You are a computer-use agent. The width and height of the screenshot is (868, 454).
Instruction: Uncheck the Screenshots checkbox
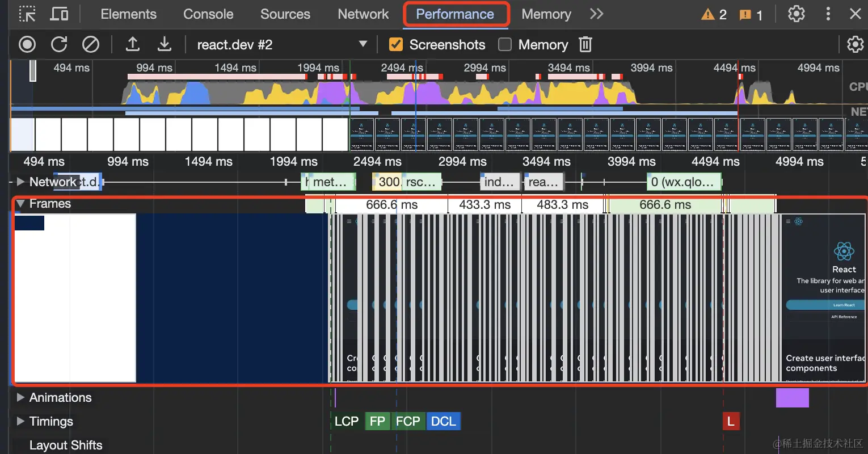coord(396,44)
